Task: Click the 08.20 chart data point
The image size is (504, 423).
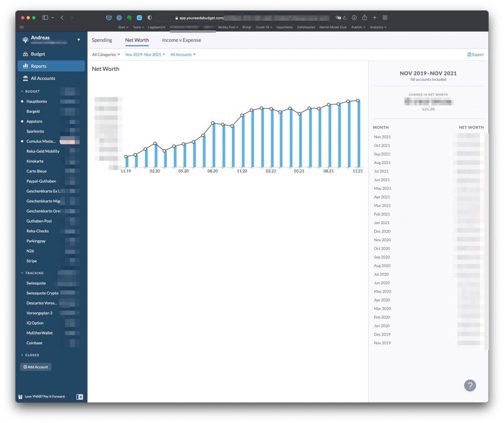Action: pyautogui.click(x=213, y=123)
